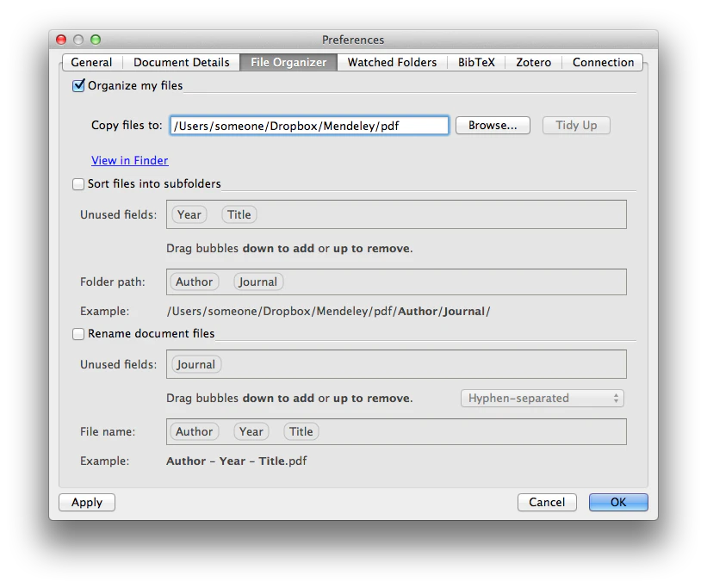Click the Copy files to path field
Image resolution: width=707 pixels, height=588 pixels.
[309, 126]
